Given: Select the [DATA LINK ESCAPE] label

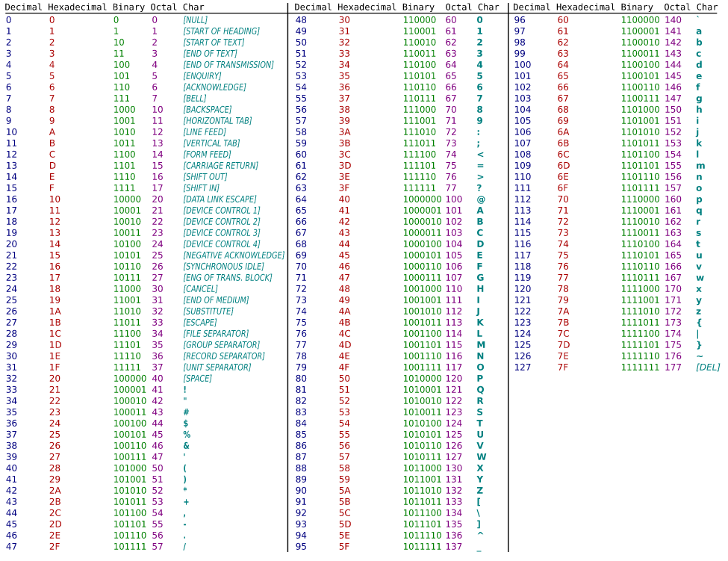Looking at the screenshot, I should point(220,199).
